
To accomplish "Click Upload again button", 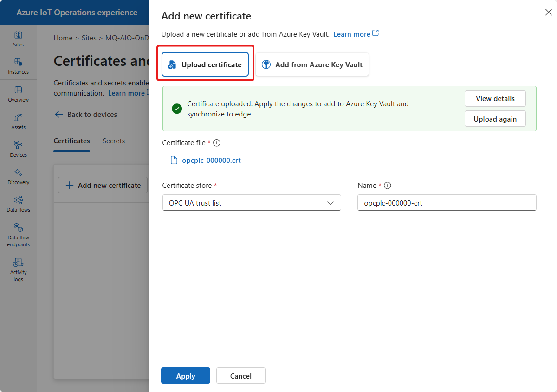I will (x=495, y=119).
